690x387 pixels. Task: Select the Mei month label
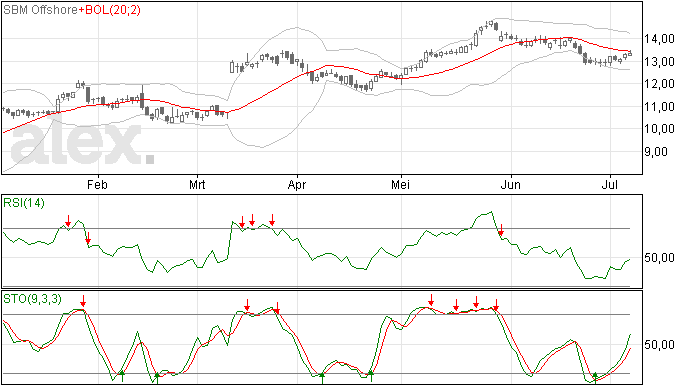tap(400, 184)
